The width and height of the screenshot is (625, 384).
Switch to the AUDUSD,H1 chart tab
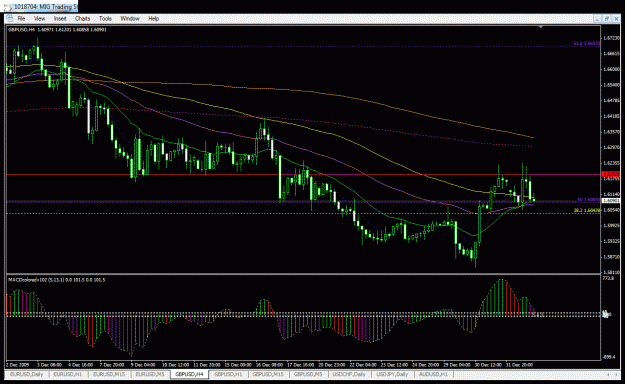pos(433,374)
